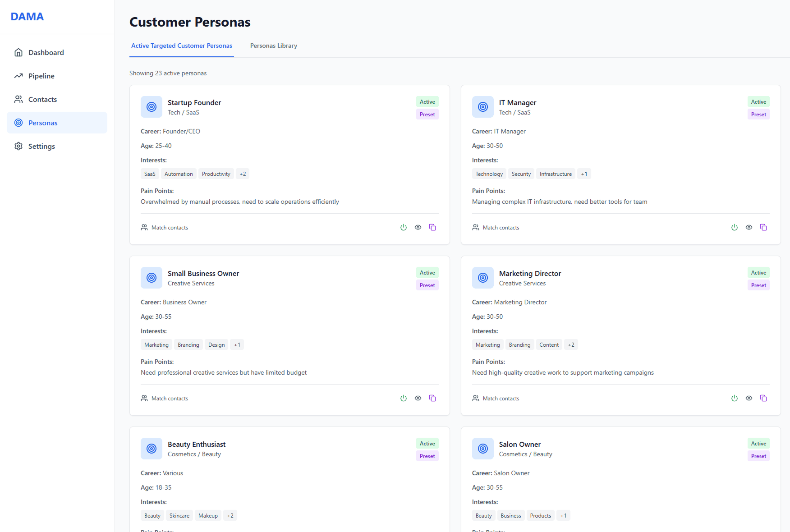Duplicate the Marketing Director persona
Viewport: 790px width, 532px height.
click(x=763, y=398)
